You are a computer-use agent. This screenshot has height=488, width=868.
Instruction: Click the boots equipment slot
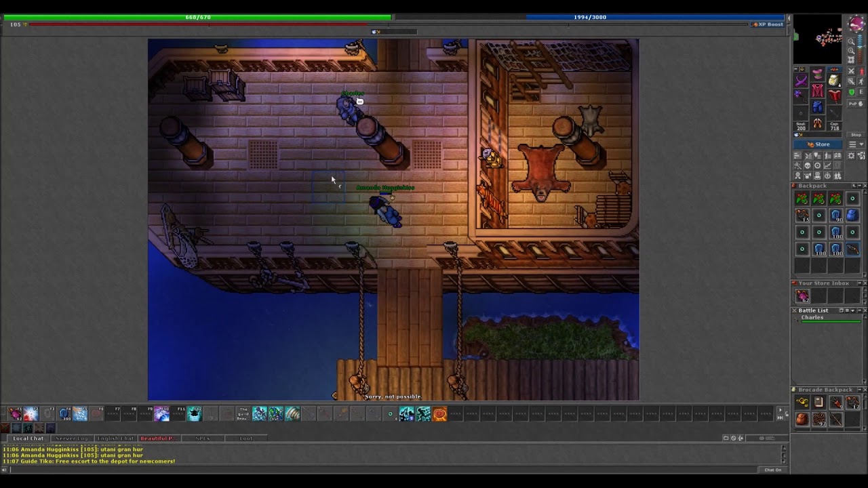(818, 123)
